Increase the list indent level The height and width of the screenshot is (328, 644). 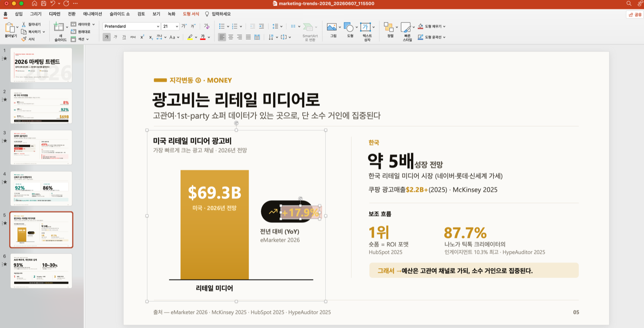pyautogui.click(x=261, y=26)
